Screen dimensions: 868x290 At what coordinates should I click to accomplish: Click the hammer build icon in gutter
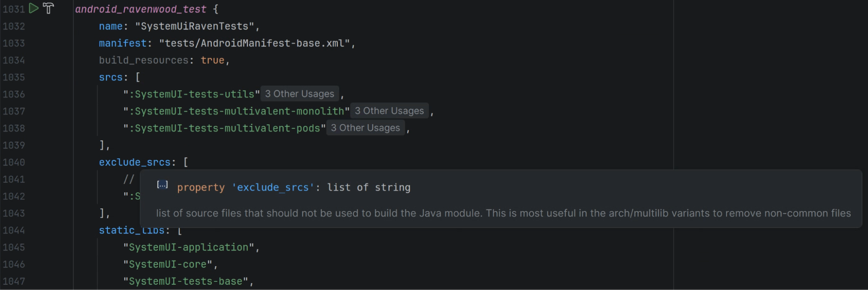pos(48,8)
